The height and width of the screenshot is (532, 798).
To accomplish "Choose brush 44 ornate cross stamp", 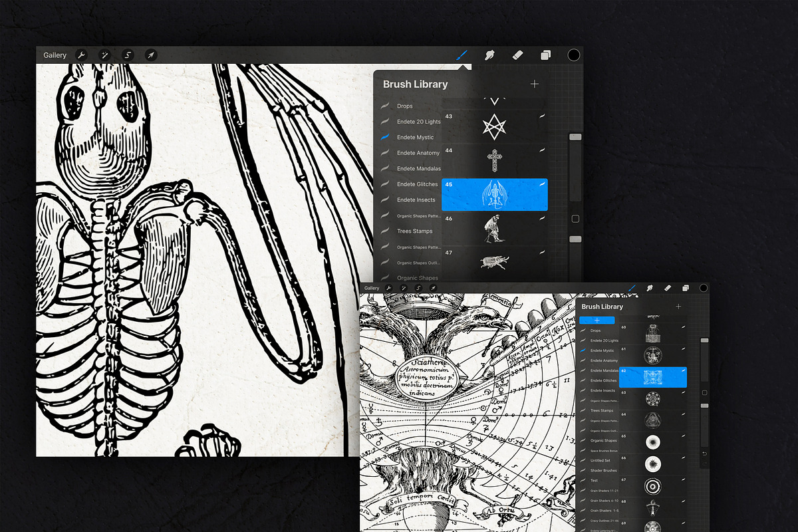I will pos(495,160).
